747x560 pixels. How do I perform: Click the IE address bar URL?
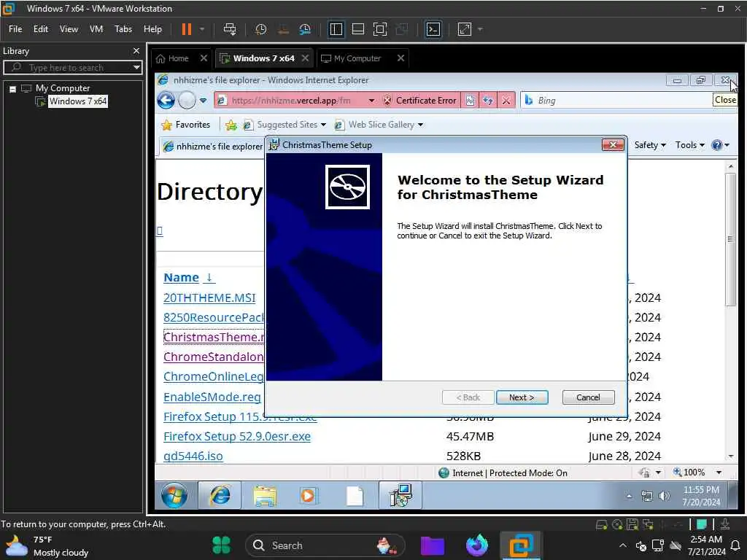290,101
